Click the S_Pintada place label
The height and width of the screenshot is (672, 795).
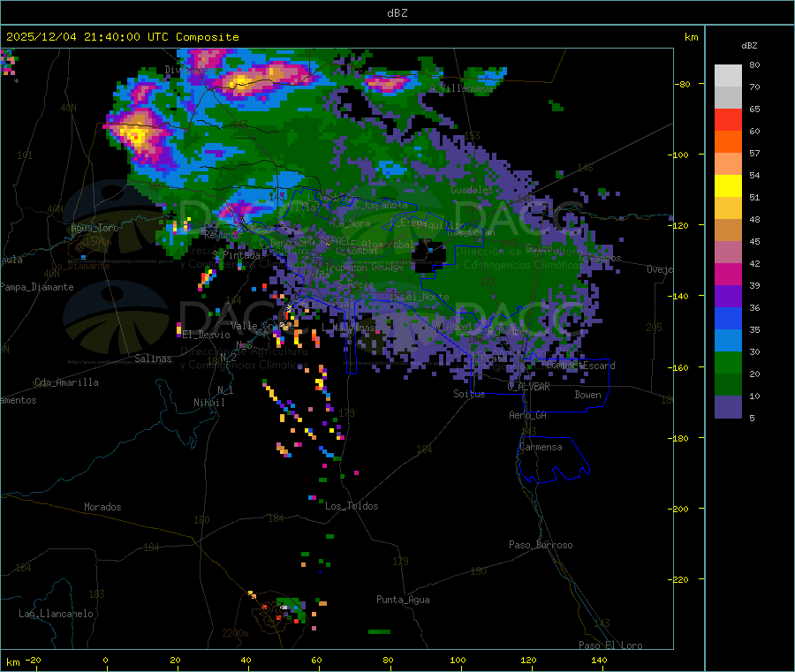tap(236, 255)
